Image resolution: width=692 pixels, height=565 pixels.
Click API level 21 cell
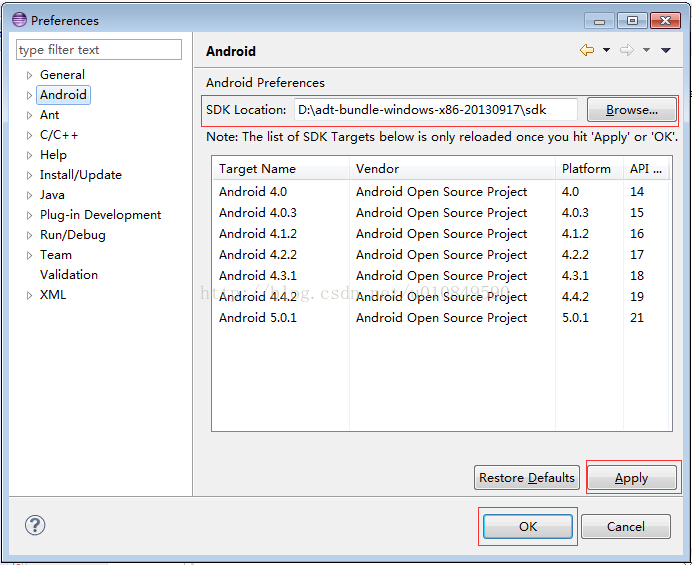coord(637,317)
